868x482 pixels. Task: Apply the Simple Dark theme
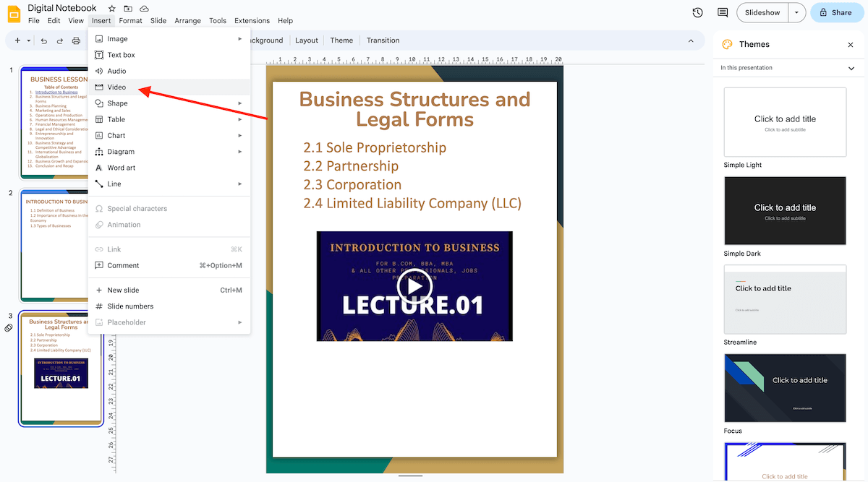pos(785,211)
